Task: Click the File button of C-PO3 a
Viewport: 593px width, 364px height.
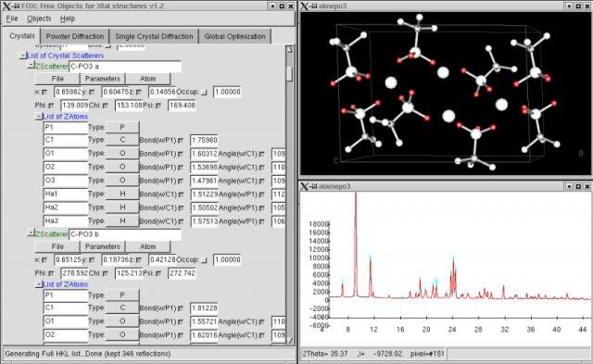Action: 57,79
